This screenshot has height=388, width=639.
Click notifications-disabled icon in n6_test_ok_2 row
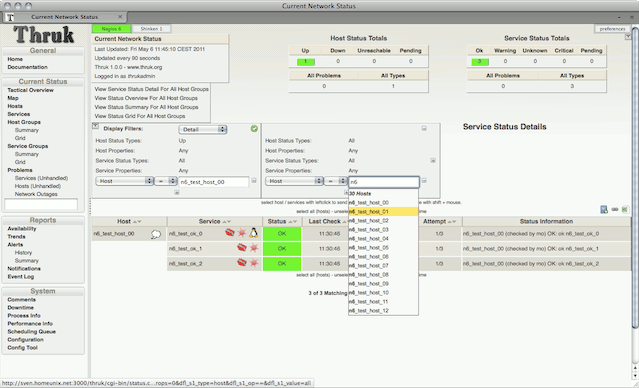tap(242, 263)
